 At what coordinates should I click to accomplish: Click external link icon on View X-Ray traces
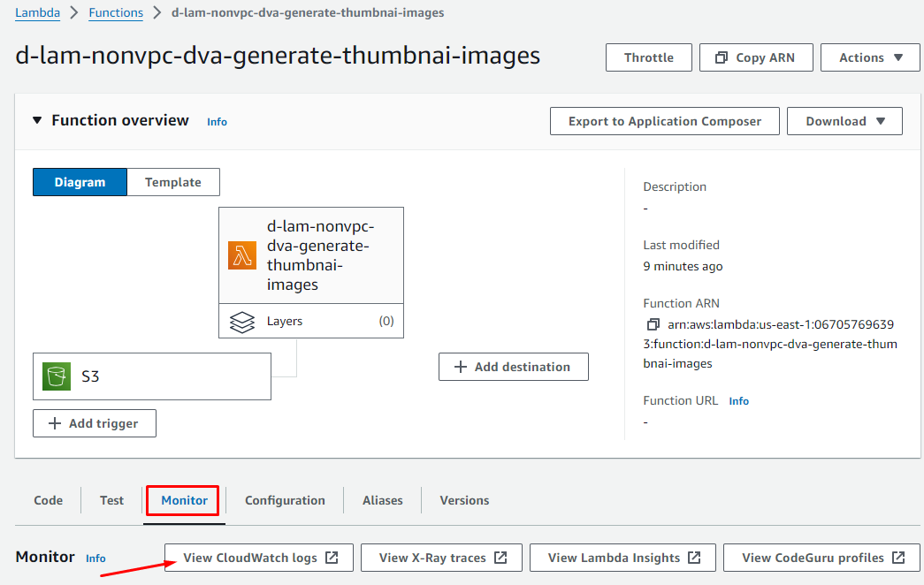tap(500, 558)
